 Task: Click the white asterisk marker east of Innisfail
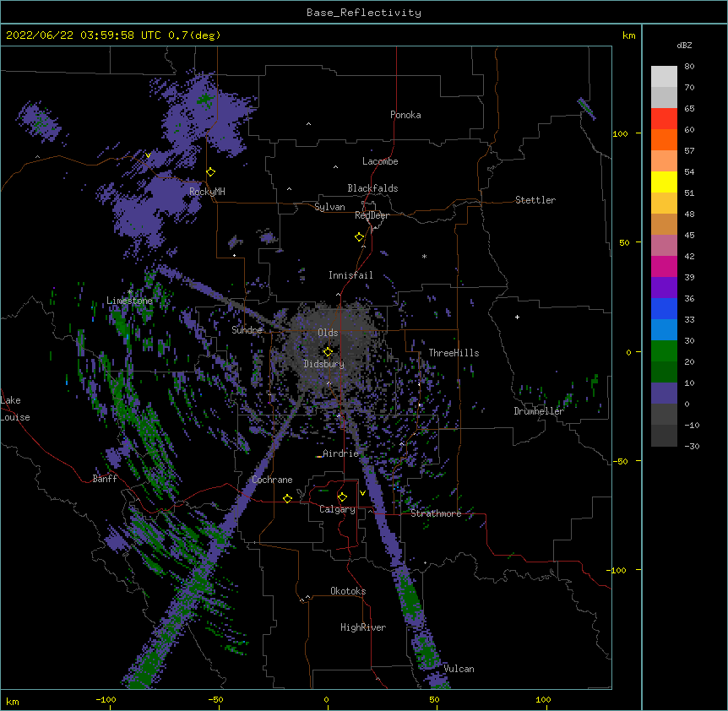coord(424,256)
